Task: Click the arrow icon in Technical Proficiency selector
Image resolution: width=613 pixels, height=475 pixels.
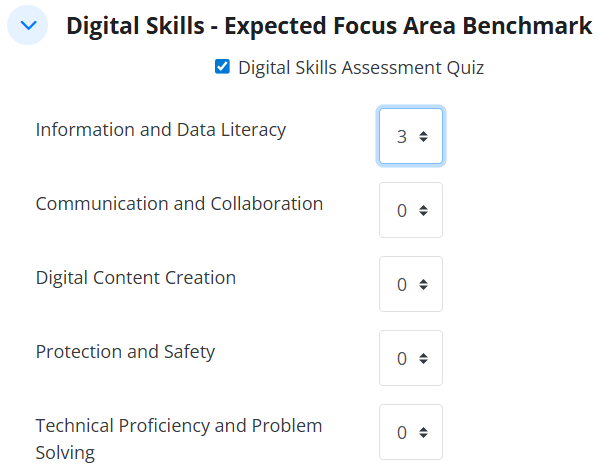Action: 424,432
